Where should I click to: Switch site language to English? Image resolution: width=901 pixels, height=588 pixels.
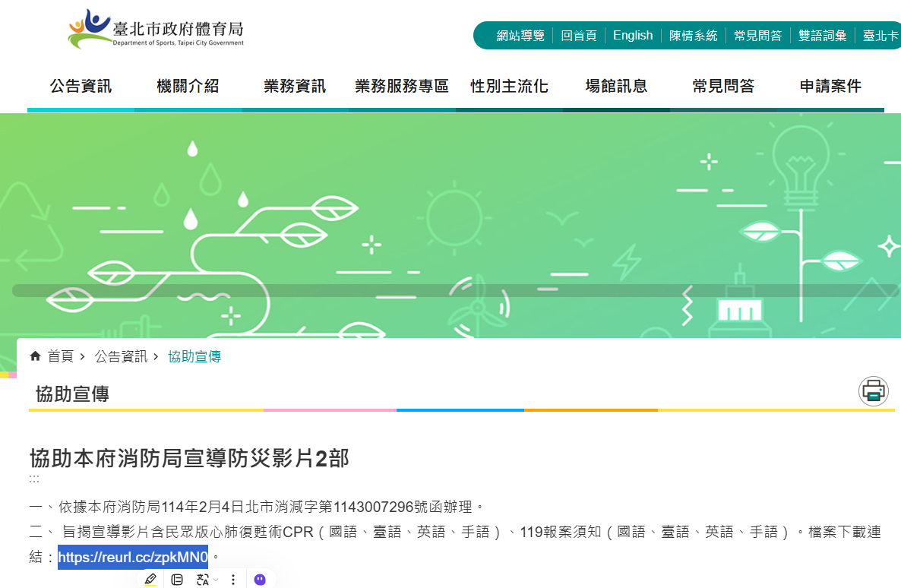633,36
